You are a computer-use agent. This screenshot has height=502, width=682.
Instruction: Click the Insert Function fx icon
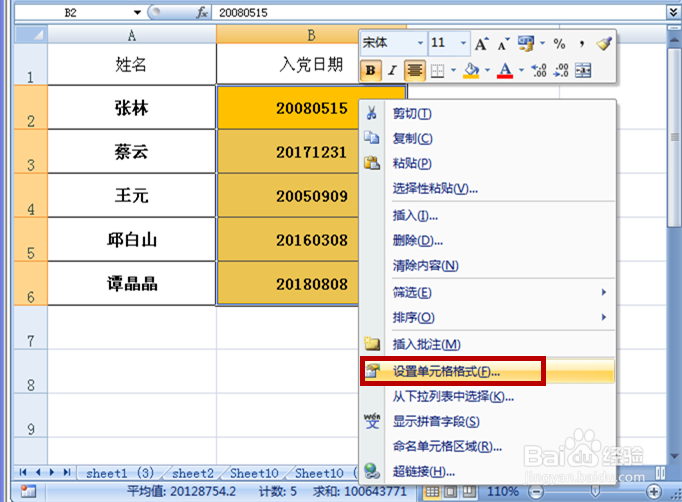(202, 13)
